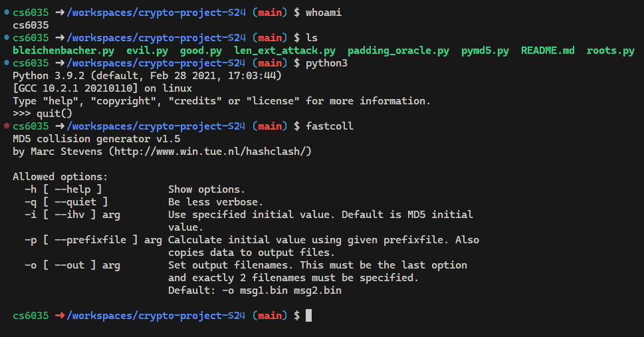The image size is (644, 337).
Task: Click the (main) branch label on last prompt
Action: tap(270, 316)
